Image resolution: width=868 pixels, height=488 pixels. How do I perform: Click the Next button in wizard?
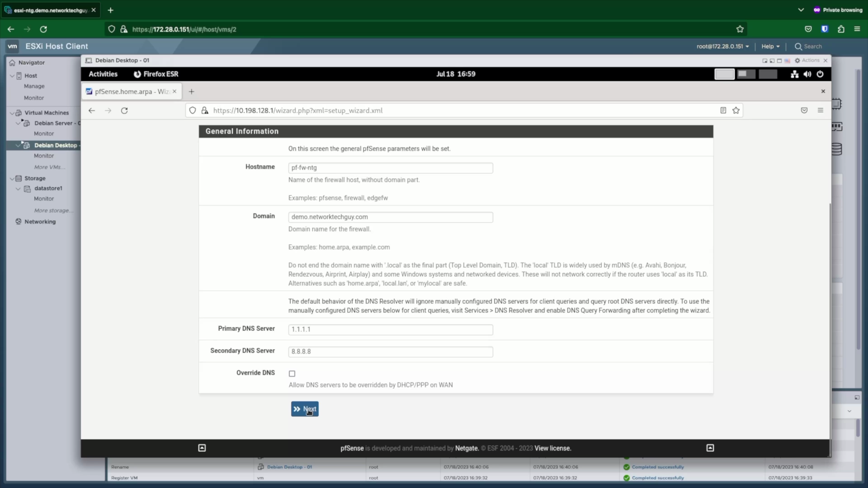pos(305,409)
